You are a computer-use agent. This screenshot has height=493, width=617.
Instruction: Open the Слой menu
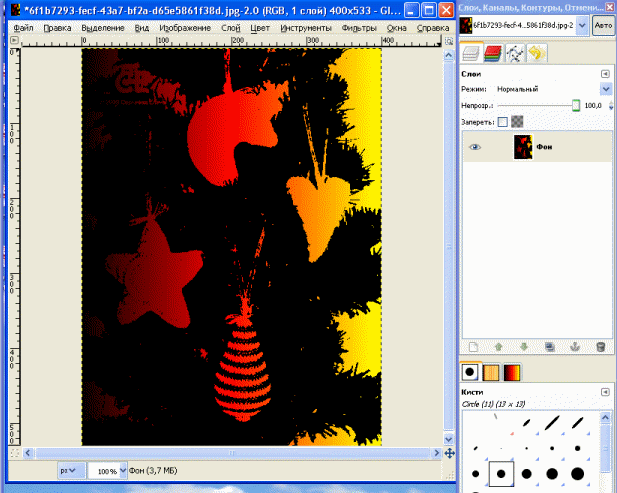(231, 28)
